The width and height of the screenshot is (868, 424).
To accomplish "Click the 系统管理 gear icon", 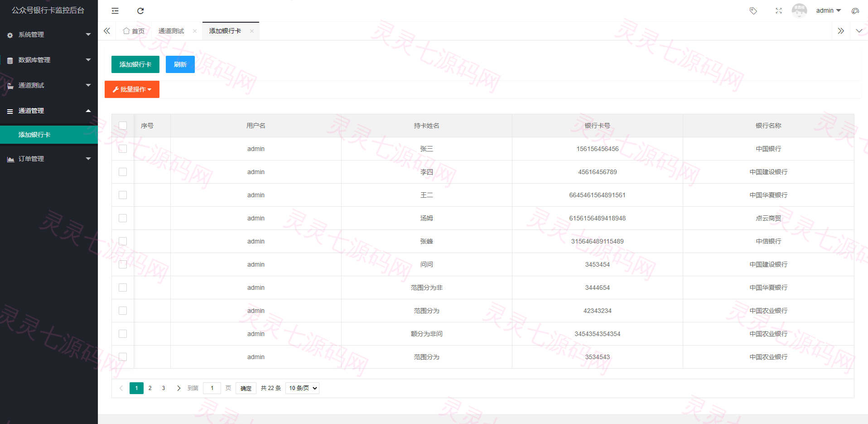I will pos(10,35).
